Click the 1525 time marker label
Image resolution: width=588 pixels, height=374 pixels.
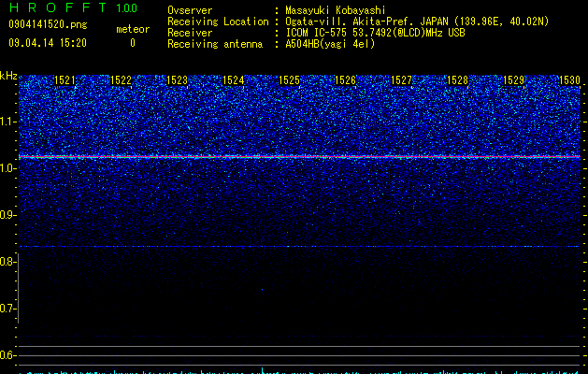point(290,80)
